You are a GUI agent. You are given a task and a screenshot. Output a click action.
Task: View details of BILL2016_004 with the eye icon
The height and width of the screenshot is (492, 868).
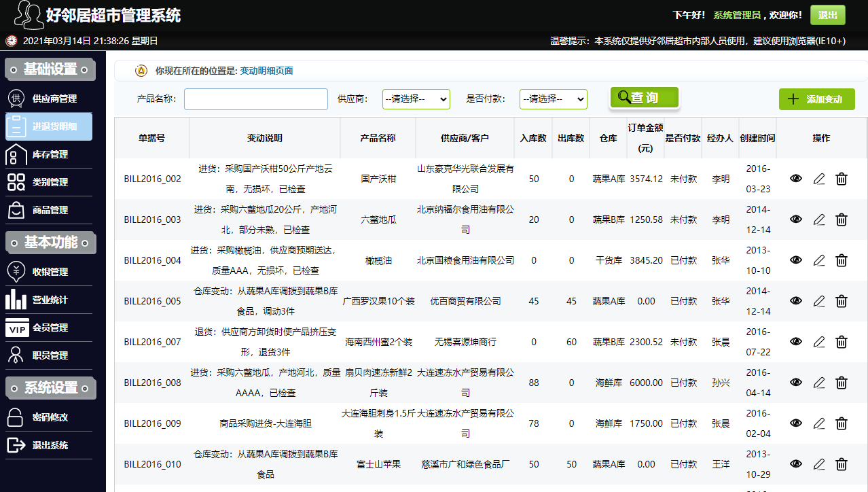tap(796, 260)
